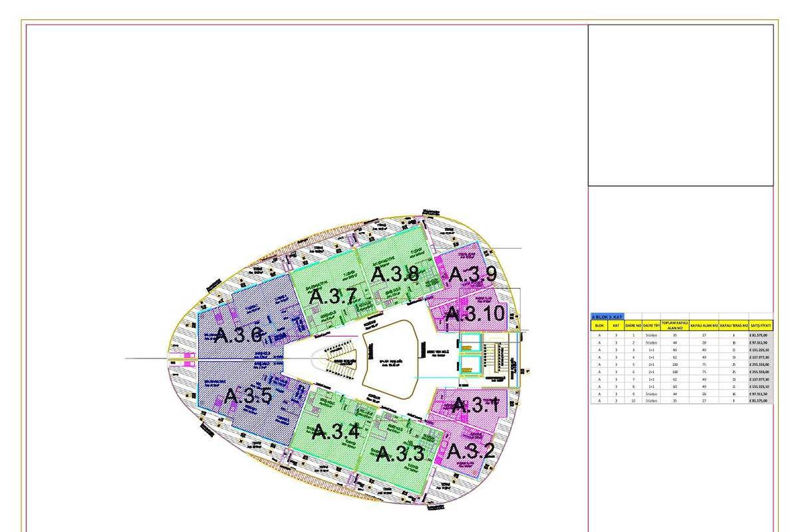Screen dimensions: 798x532
Task: Click the central staircase symbol
Action: [x=340, y=360]
